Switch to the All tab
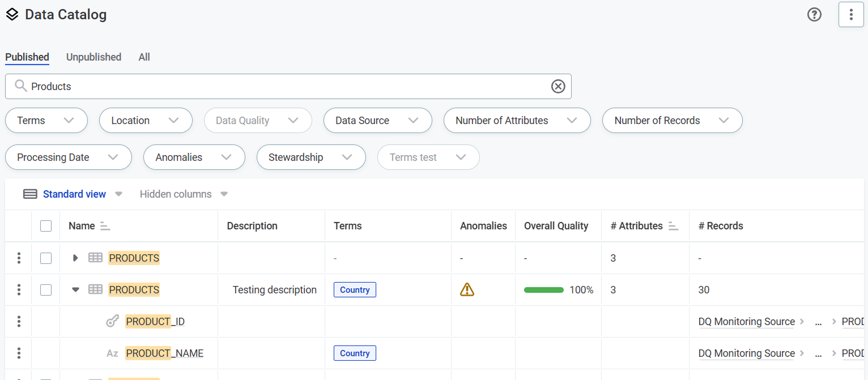Image resolution: width=868 pixels, height=380 pixels. click(144, 57)
